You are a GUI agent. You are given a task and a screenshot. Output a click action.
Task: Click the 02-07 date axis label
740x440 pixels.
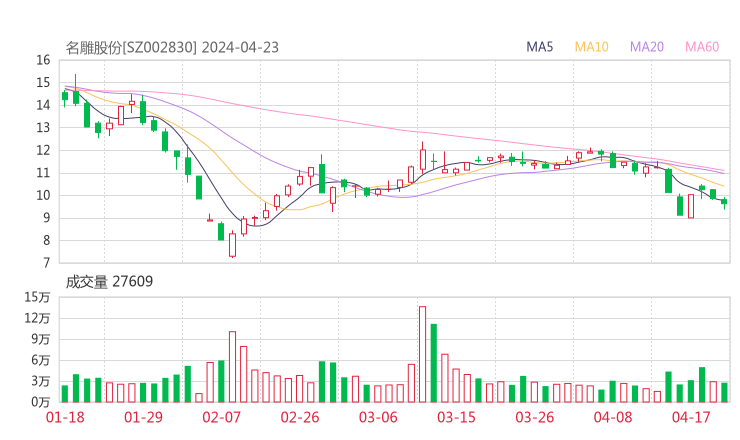point(222,417)
